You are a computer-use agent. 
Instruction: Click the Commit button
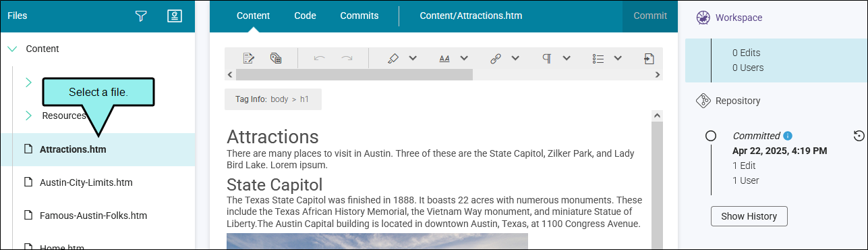click(x=650, y=16)
